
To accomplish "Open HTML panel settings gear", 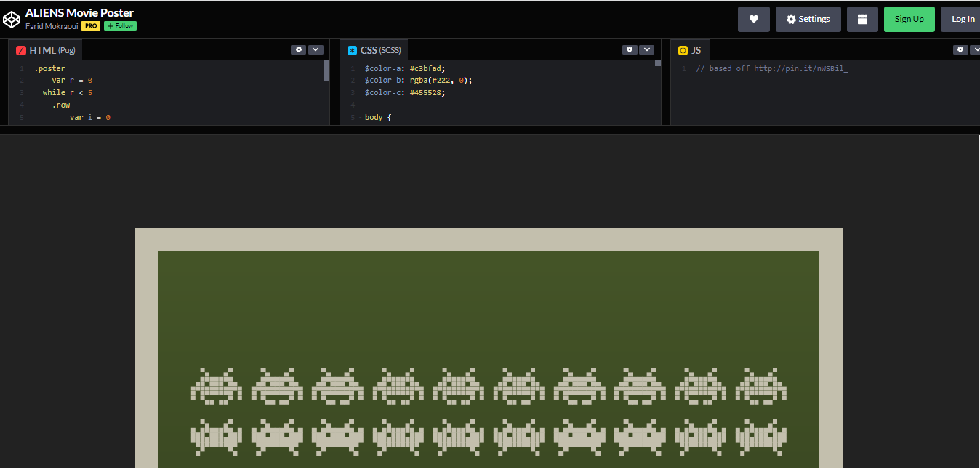I will (298, 49).
